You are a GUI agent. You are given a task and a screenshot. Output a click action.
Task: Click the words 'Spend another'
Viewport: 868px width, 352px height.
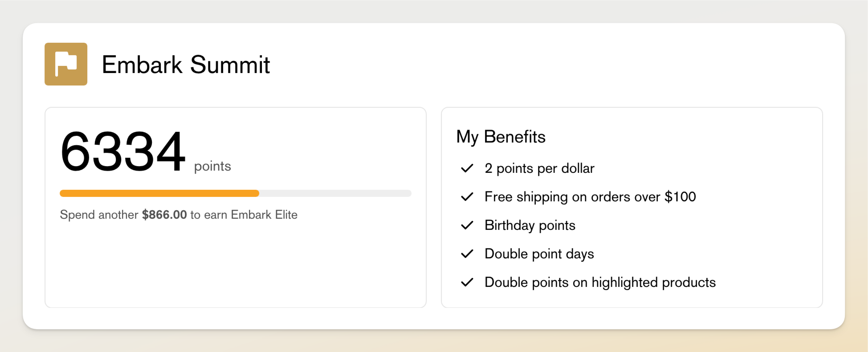(x=99, y=215)
